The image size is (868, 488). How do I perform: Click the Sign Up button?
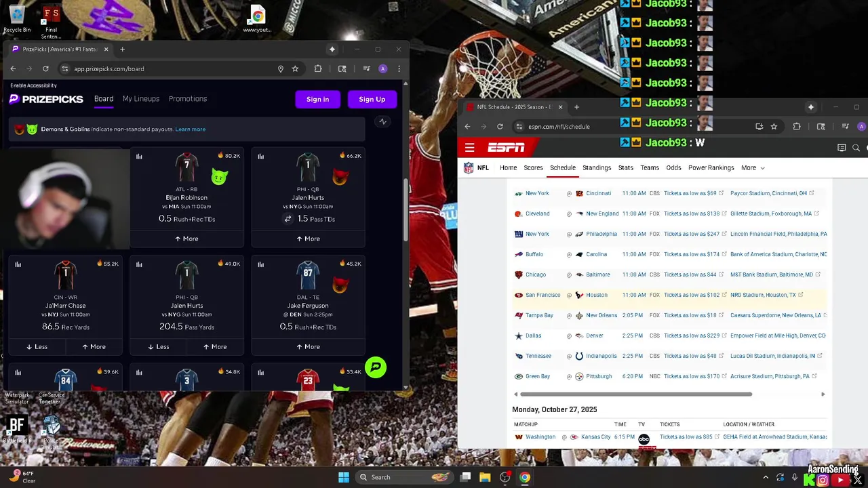[372, 100]
